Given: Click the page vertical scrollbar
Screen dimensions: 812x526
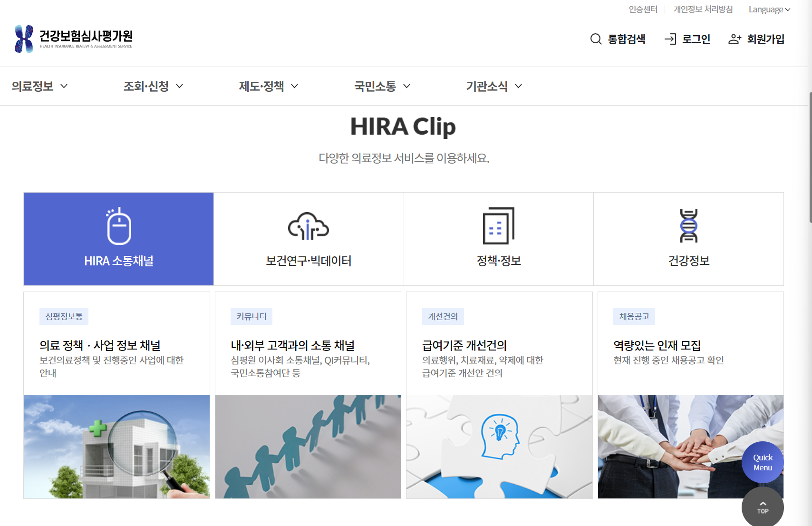Looking at the screenshot, I should [x=810, y=157].
